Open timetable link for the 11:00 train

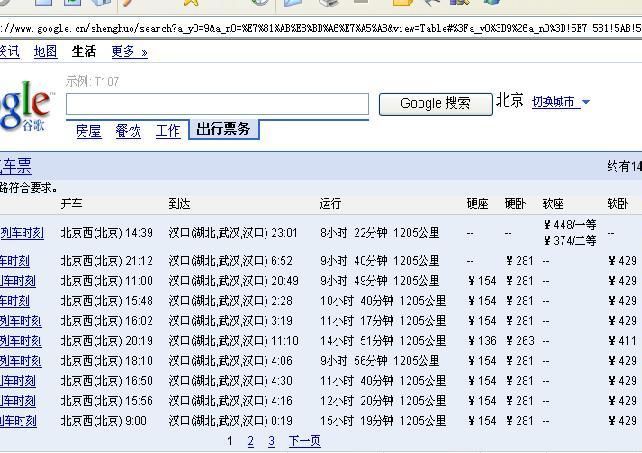(18, 281)
